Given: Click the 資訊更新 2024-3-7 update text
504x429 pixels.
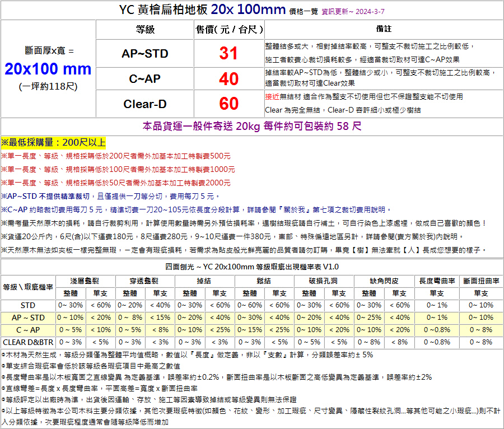Looking at the screenshot, I should pyautogui.click(x=353, y=11).
